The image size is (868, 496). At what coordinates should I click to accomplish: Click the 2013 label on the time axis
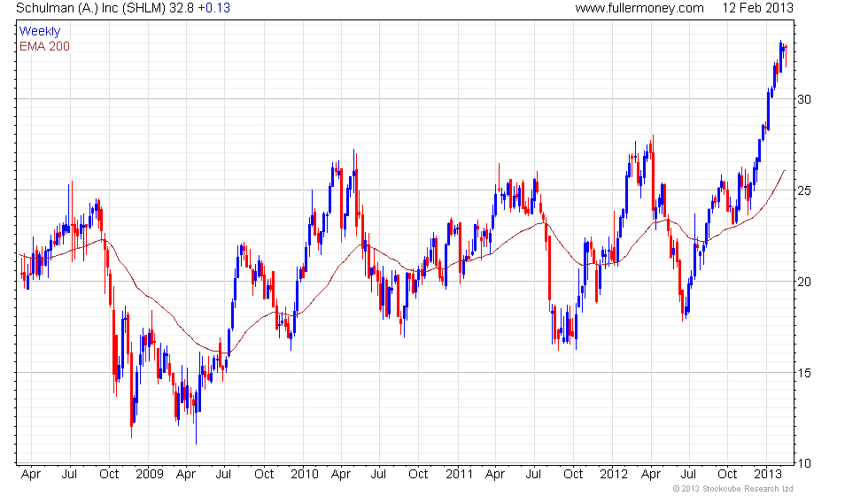(768, 474)
